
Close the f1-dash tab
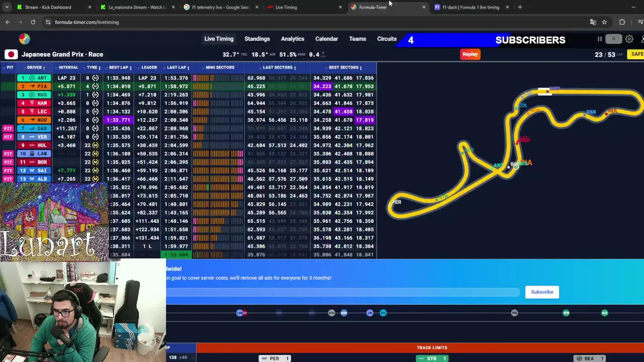coord(507,7)
